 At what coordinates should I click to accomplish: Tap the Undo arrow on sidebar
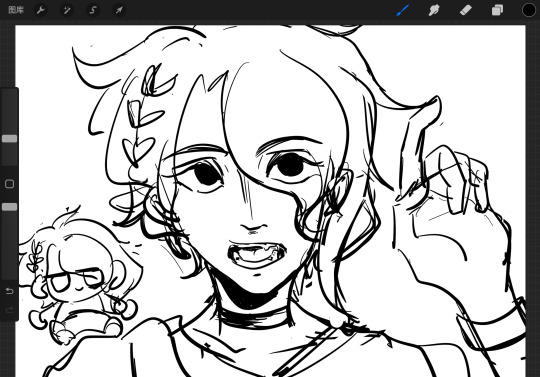point(10,291)
